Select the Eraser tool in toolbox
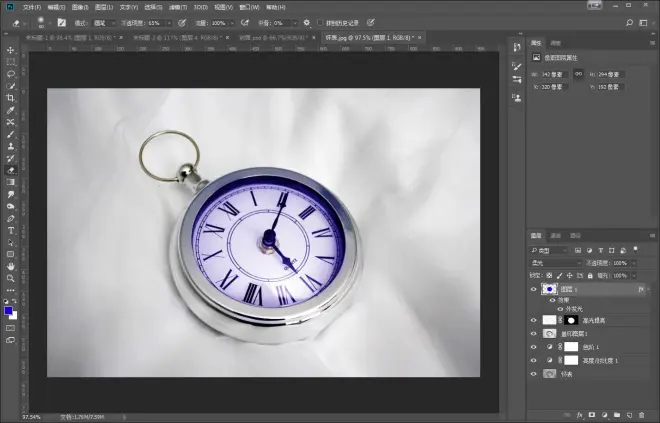 point(11,170)
